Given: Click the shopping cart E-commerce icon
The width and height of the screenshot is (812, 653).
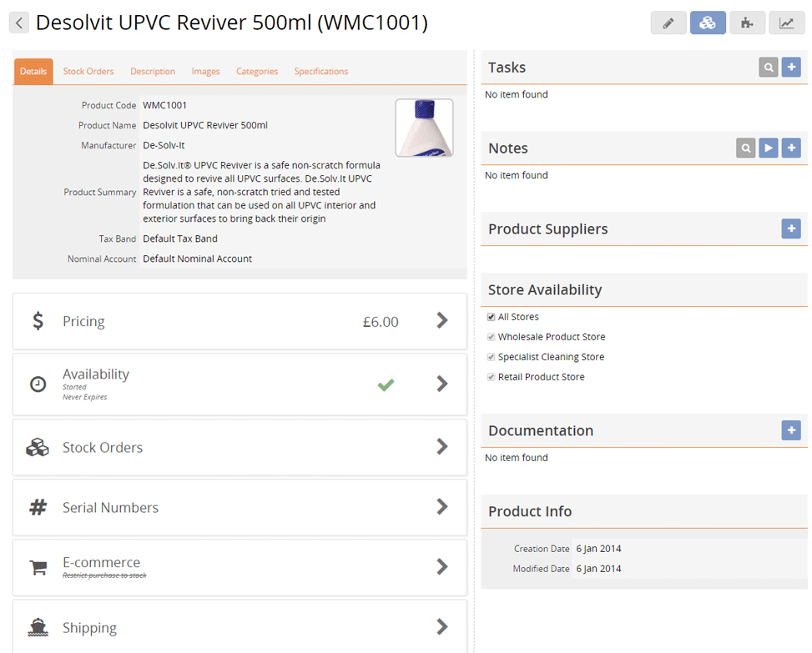Looking at the screenshot, I should pyautogui.click(x=38, y=568).
